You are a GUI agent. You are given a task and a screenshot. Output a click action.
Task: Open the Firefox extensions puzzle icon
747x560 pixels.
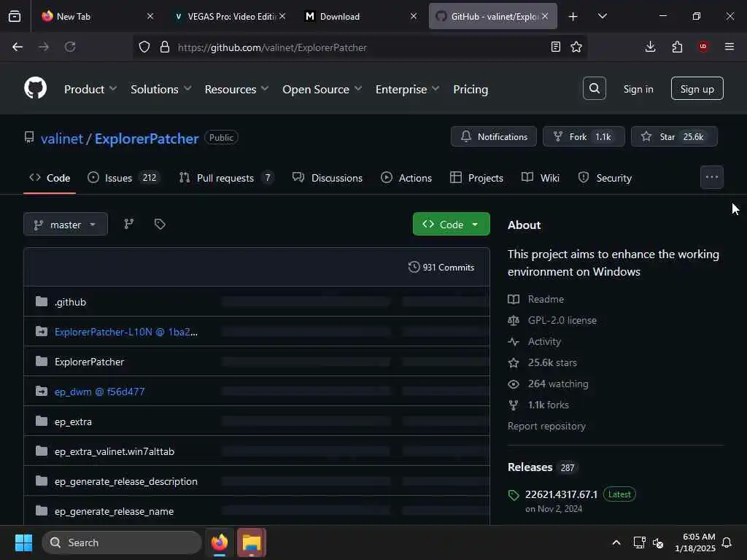point(677,47)
